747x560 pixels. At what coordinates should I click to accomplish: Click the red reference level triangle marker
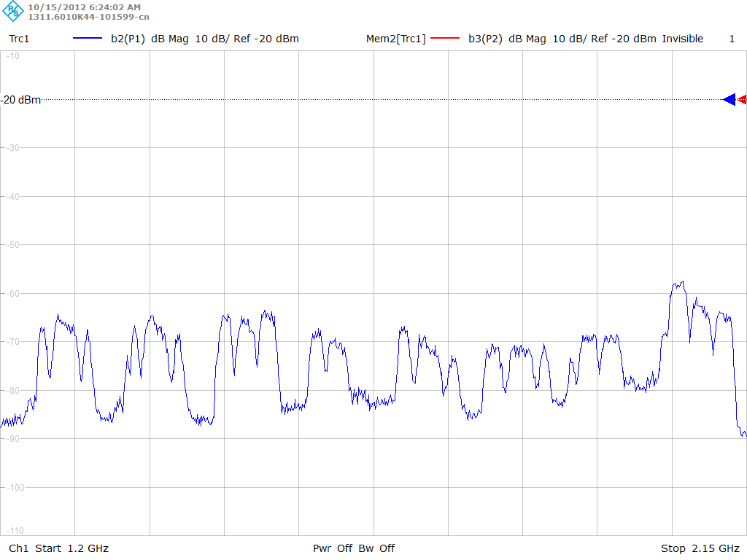tap(743, 100)
